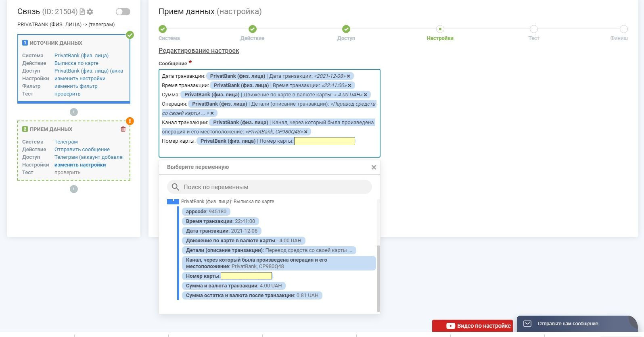Click Редактирование настроек heading link
644x337 pixels.
[x=199, y=51]
